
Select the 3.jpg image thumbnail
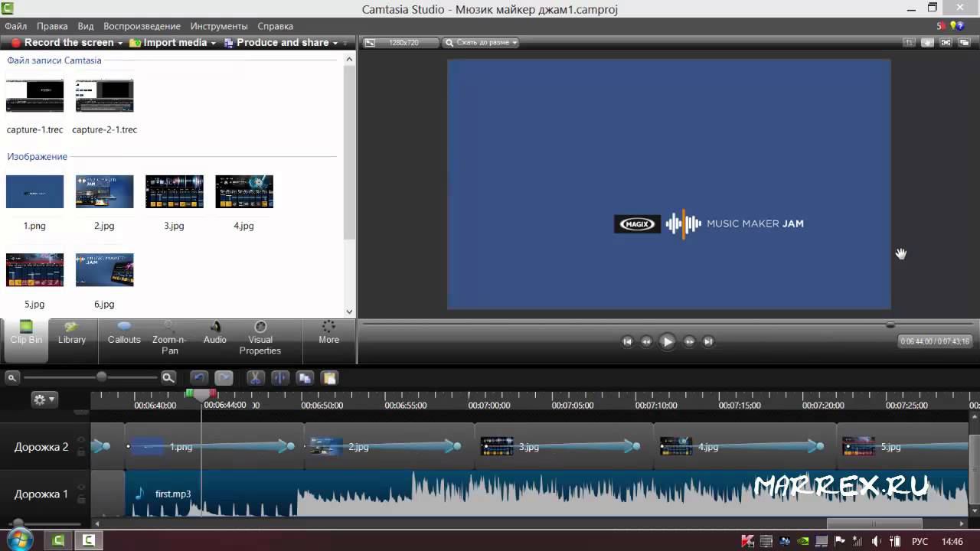175,191
